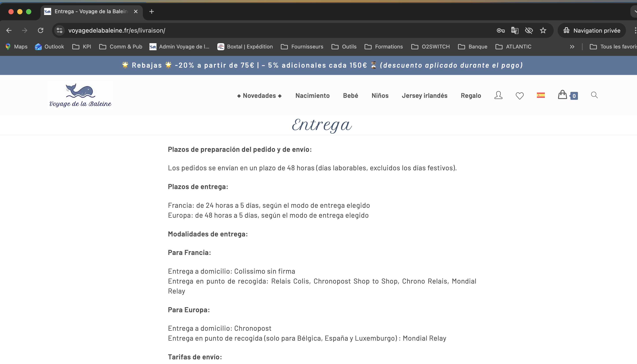Image resolution: width=637 pixels, height=364 pixels.
Task: Open a new browser tab
Action: tap(152, 11)
